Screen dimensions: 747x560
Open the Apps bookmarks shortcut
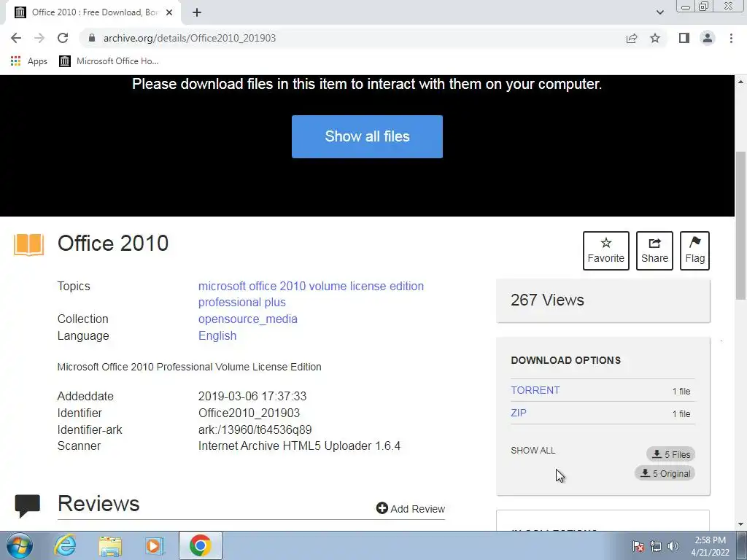(29, 61)
